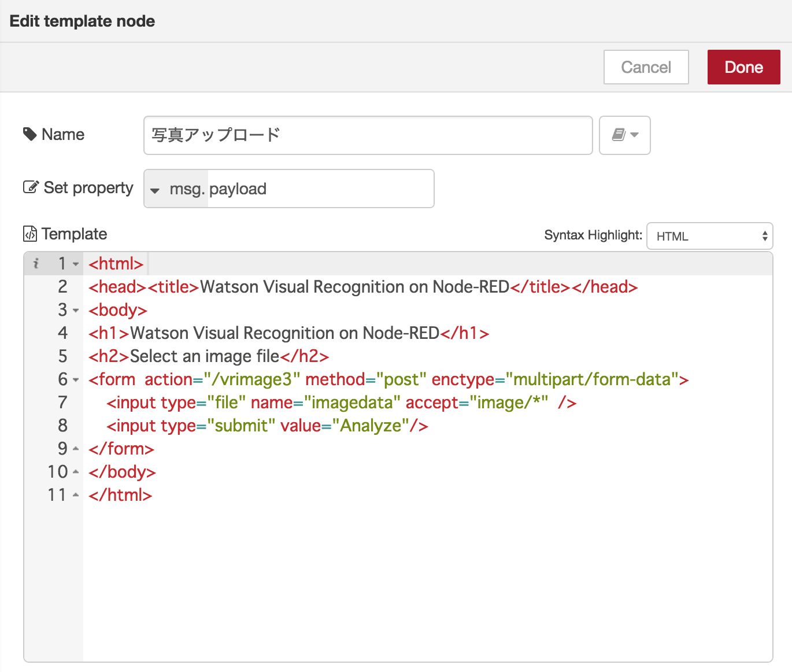Viewport: 792px width, 672px height.
Task: Click line number 5 in the gutter
Action: point(62,356)
